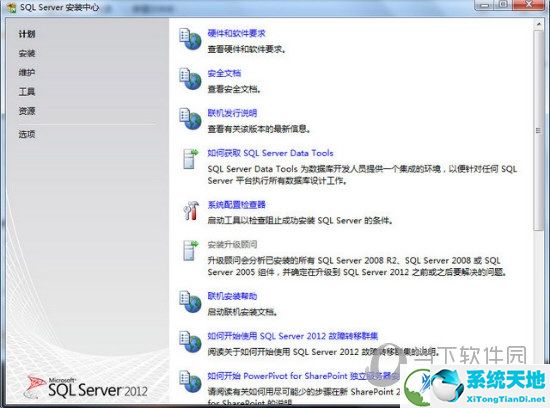
Task: Click description text 查看安全文档。
Action: [234, 89]
